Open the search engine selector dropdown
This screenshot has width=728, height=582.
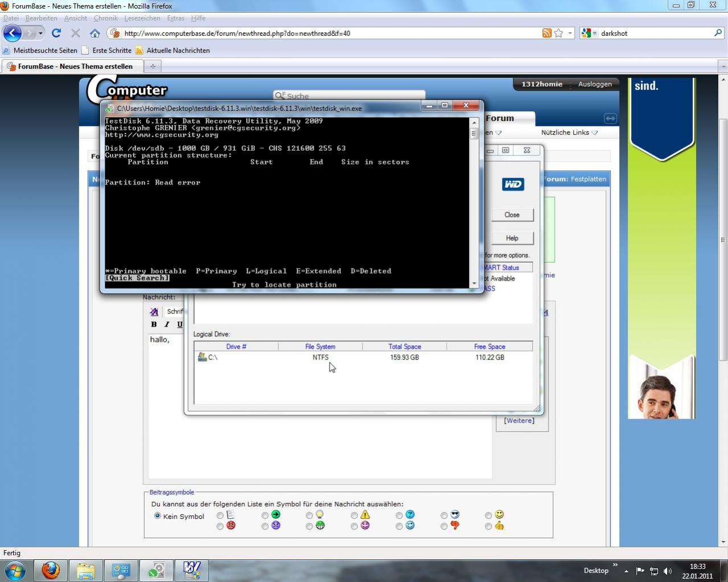595,33
